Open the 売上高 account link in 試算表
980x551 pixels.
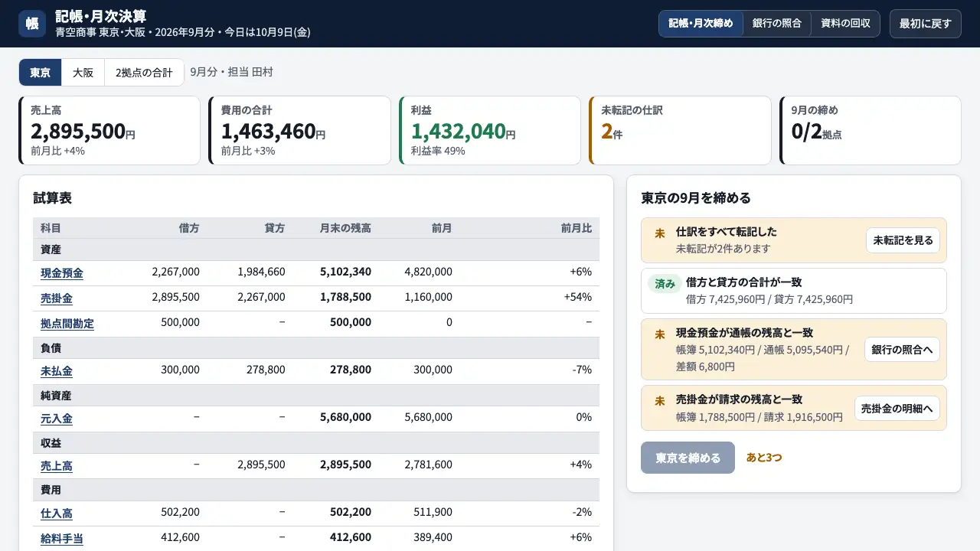[57, 466]
